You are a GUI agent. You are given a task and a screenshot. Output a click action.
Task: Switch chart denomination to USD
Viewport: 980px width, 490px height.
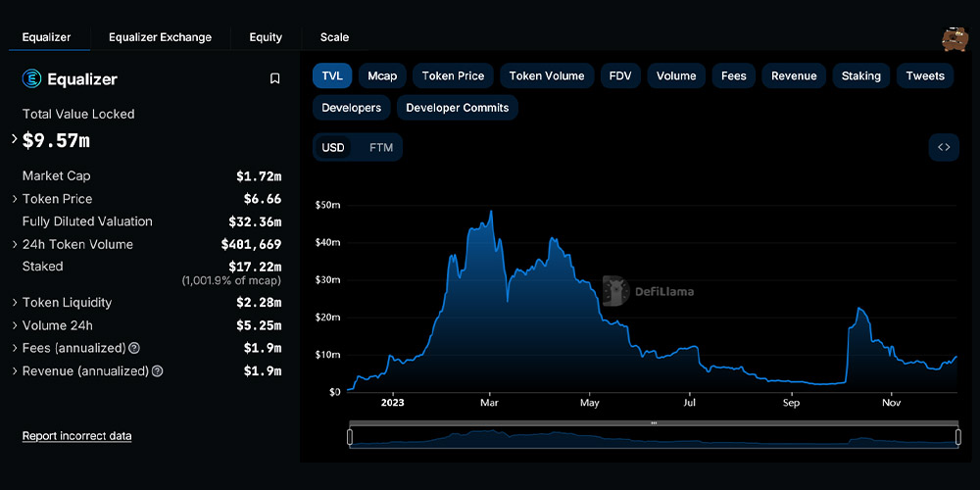[333, 148]
